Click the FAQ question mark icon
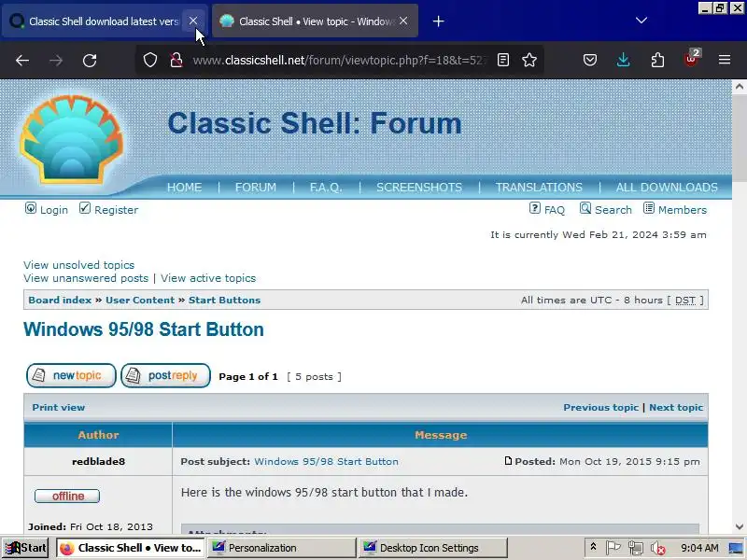 tap(535, 208)
